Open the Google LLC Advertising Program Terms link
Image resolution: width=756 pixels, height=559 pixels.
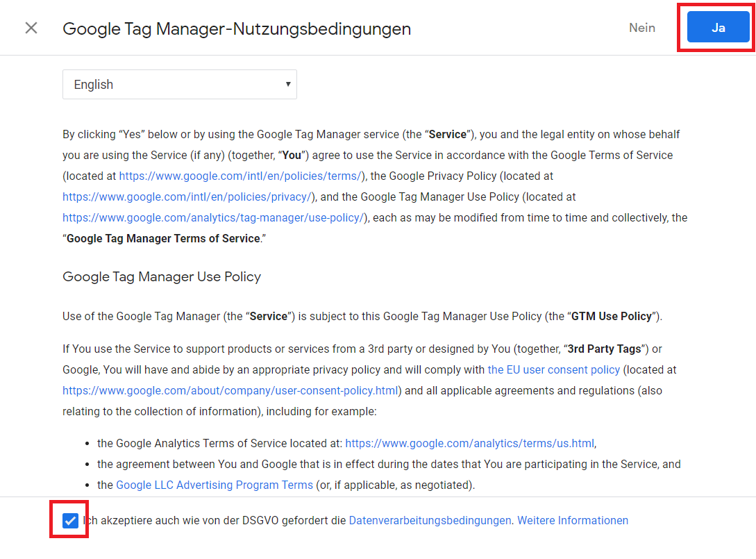click(x=215, y=485)
